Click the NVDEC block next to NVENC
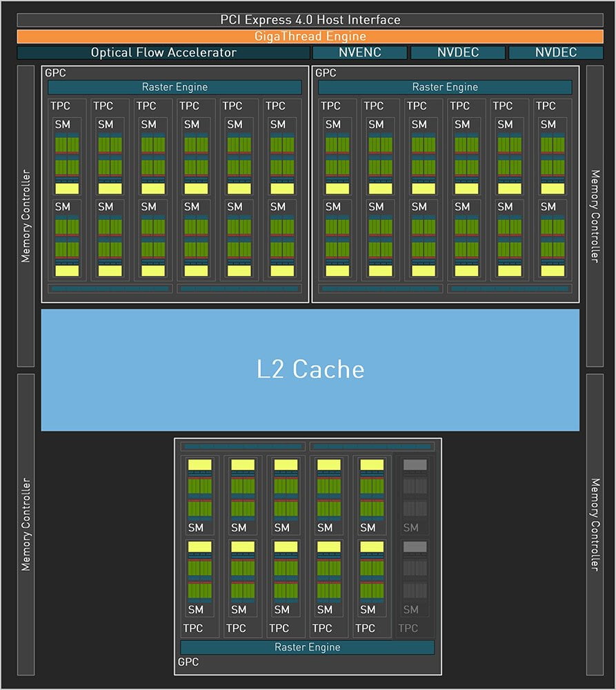The width and height of the screenshot is (616, 690). [458, 52]
